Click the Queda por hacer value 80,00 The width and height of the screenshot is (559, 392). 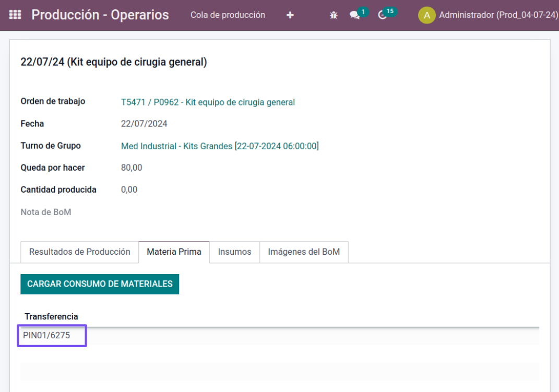click(132, 168)
